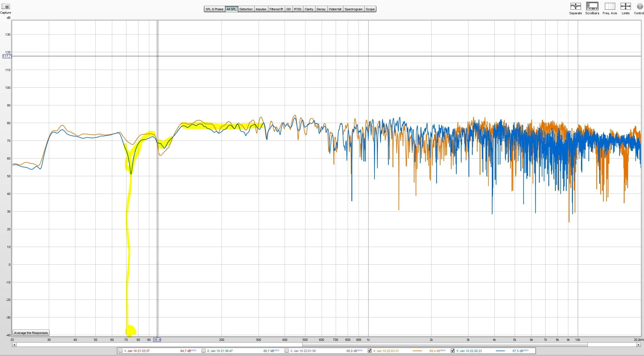Click the 80,7 dB value of measurement 2
Viewport: 644px width, 356px height.
click(x=269, y=351)
